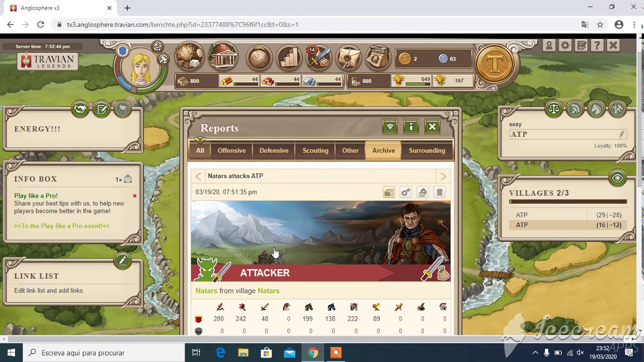Viewport: 644px width, 362px height.
Task: Open the barracks helmet icon
Action: point(575,109)
